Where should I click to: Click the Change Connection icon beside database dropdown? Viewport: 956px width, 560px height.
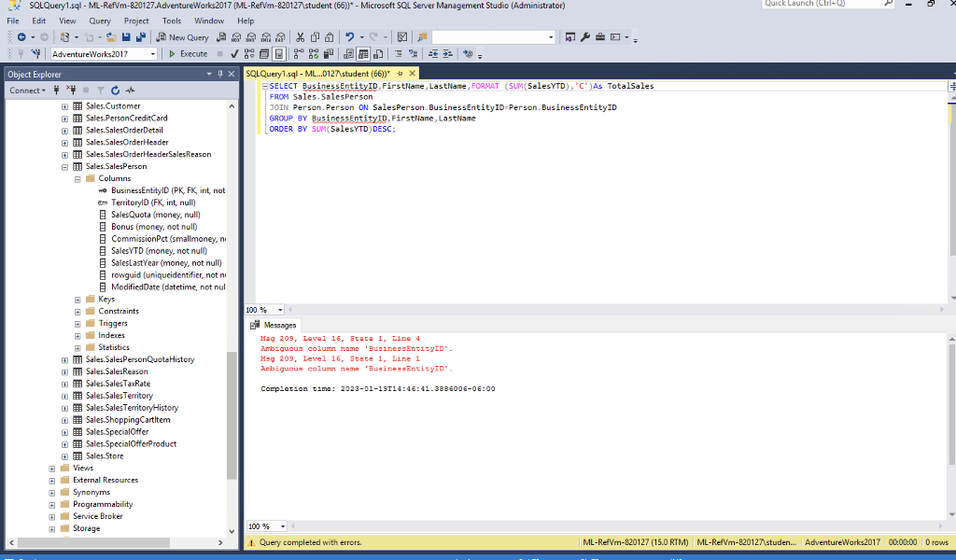point(36,53)
